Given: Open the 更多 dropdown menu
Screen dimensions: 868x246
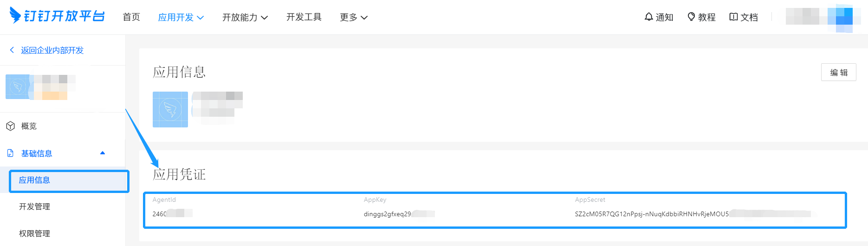Looking at the screenshot, I should 354,17.
